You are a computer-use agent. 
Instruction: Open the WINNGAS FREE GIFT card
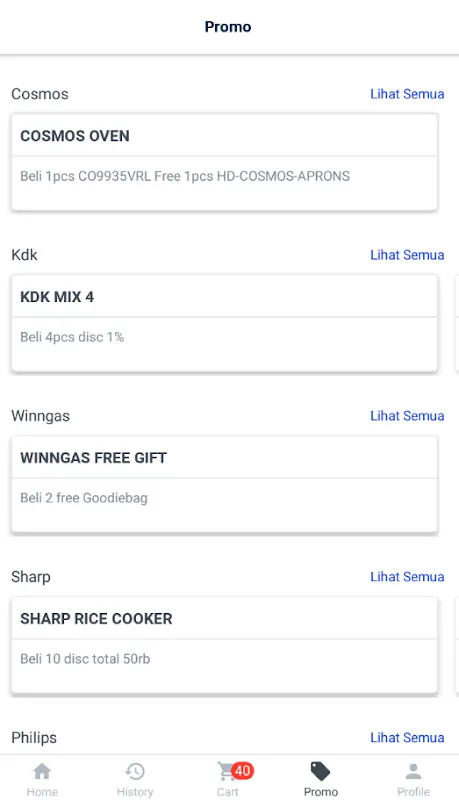224,484
